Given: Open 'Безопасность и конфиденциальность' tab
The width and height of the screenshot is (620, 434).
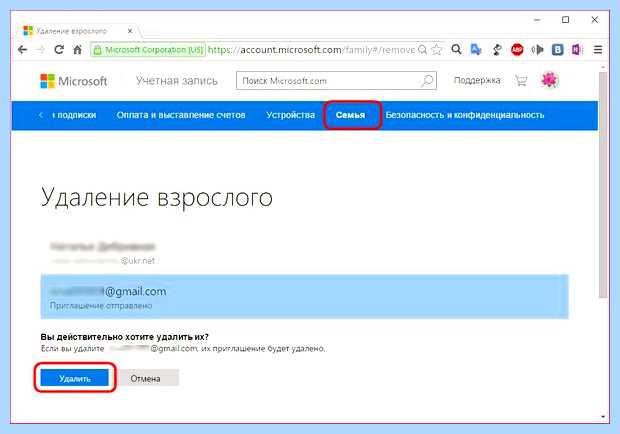Looking at the screenshot, I should [465, 115].
